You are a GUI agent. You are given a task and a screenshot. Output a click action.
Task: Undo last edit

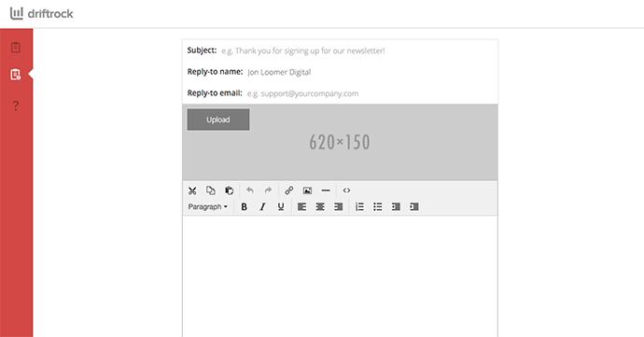250,190
